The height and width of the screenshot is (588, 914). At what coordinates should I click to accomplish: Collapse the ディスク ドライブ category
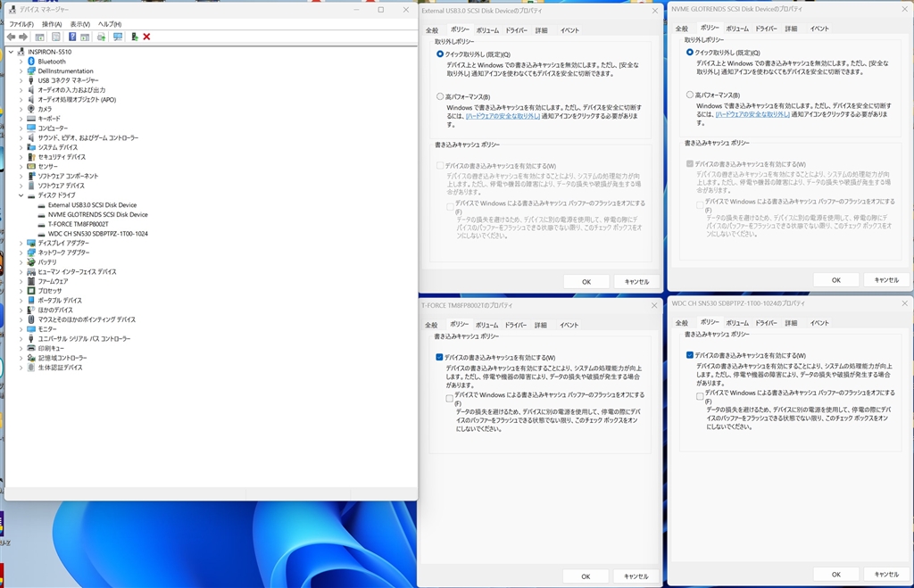(21, 195)
